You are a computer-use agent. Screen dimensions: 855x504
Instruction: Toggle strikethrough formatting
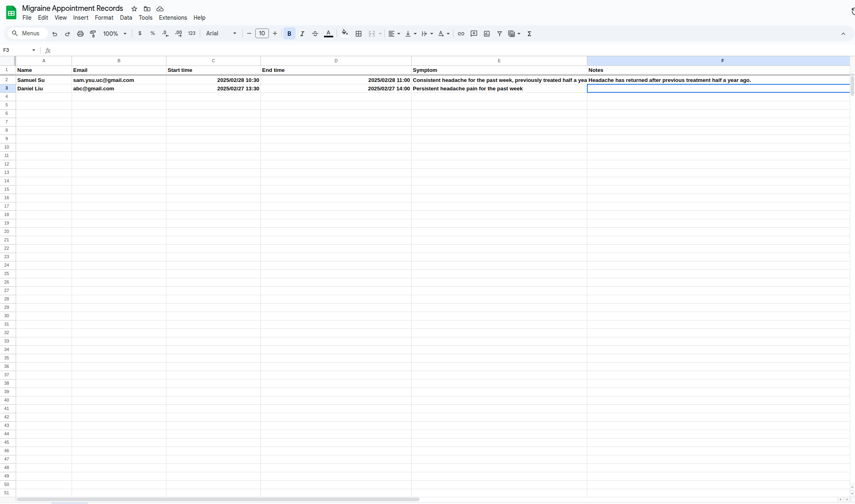coord(315,34)
